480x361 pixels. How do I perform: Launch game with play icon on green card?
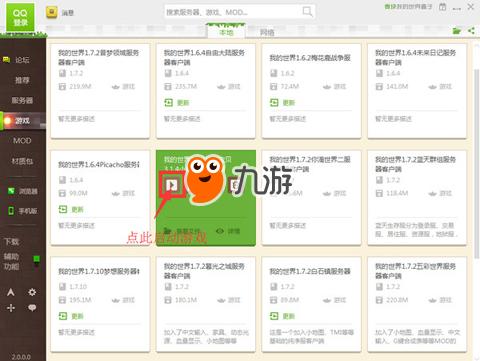pos(172,185)
